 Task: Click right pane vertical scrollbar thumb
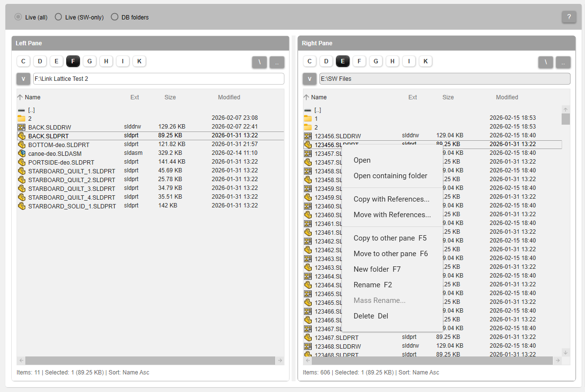[x=566, y=119]
